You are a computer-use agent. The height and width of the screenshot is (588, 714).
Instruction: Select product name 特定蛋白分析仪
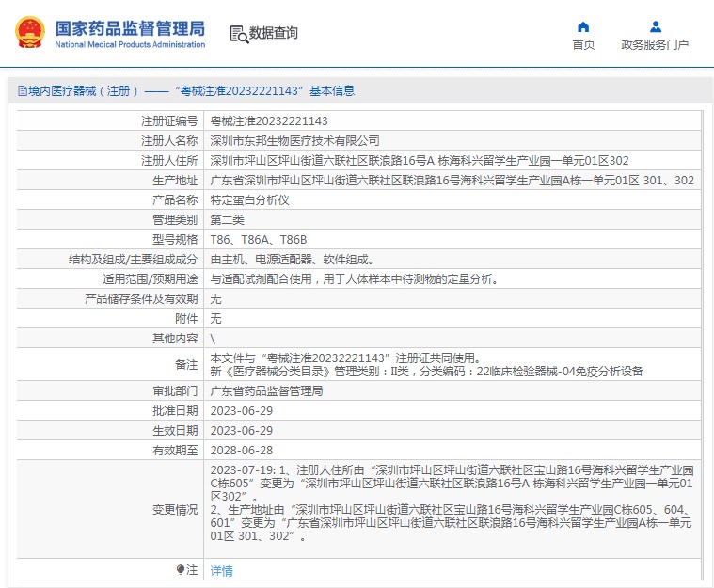point(249,200)
